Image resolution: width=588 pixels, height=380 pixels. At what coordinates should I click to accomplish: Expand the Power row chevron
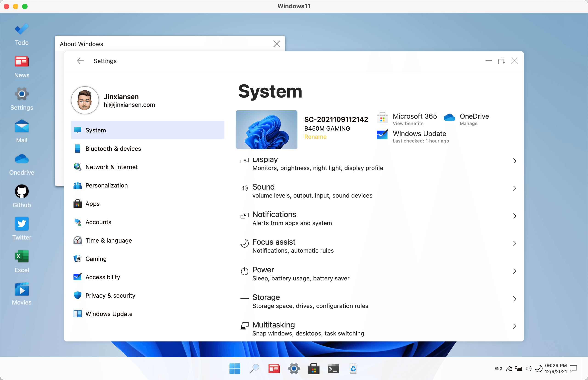pos(515,271)
